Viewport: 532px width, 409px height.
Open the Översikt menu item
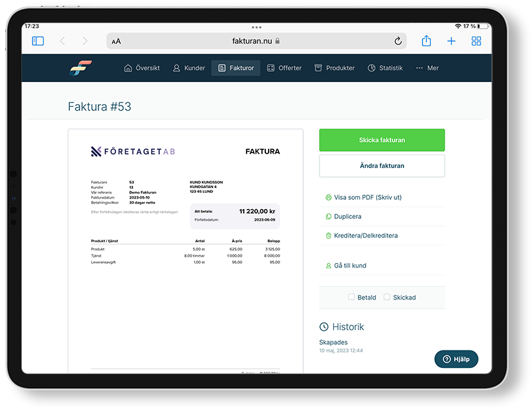coord(141,68)
